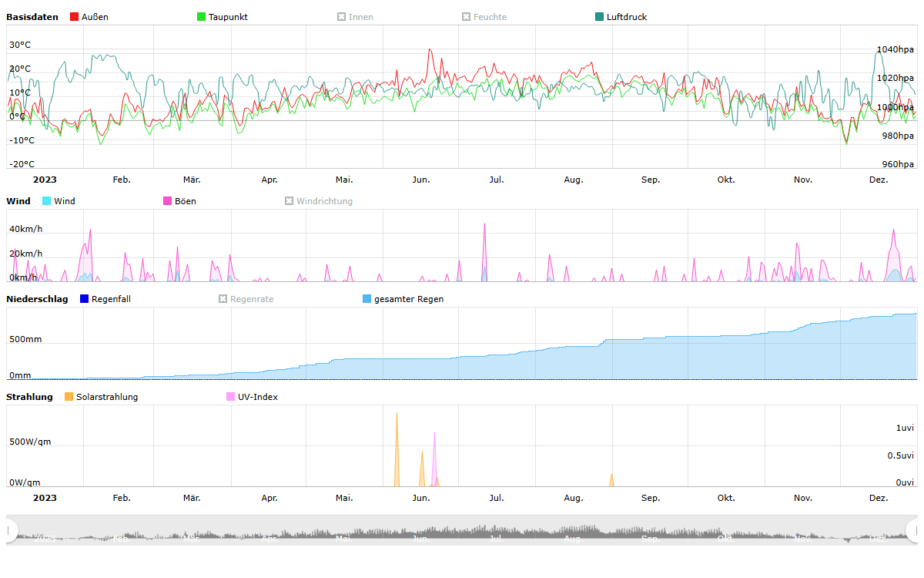Screen dimensions: 924x578
Task: Click the cyan Wind series icon
Action: (47, 201)
